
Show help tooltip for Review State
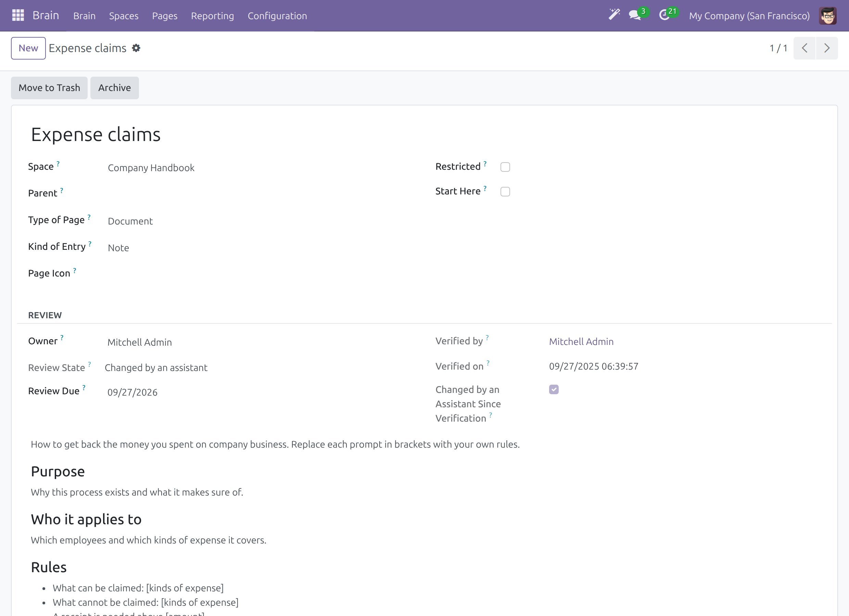[89, 364]
